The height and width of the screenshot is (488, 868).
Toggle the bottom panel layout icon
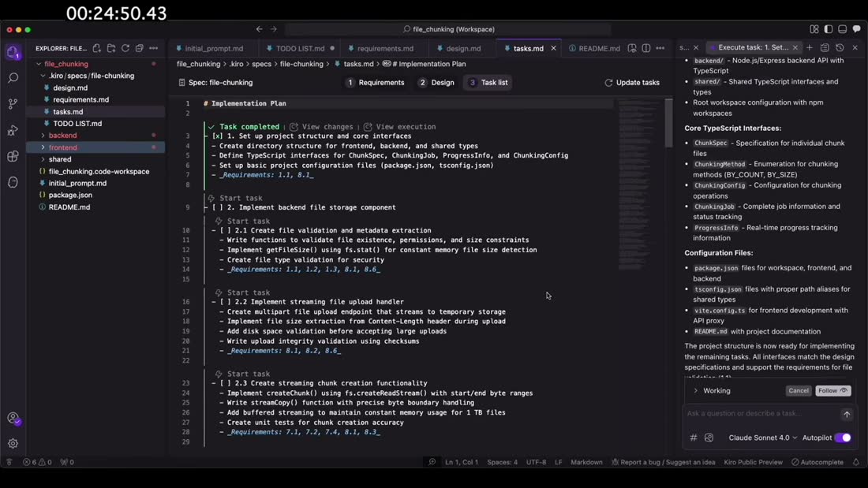843,28
